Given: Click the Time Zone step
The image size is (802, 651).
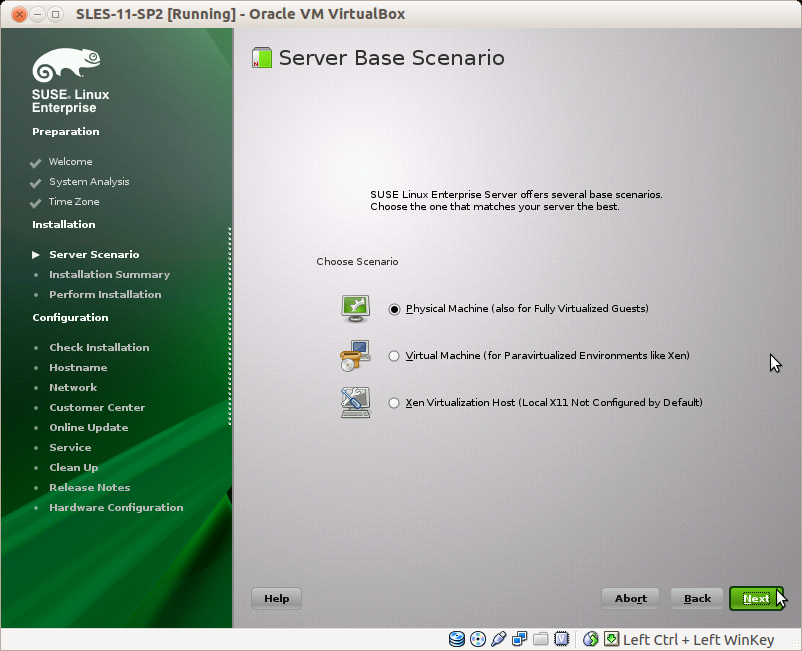Looking at the screenshot, I should click(74, 201).
